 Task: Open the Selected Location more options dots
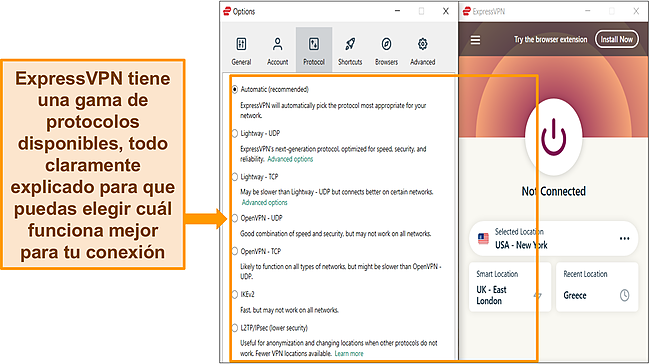pos(624,238)
